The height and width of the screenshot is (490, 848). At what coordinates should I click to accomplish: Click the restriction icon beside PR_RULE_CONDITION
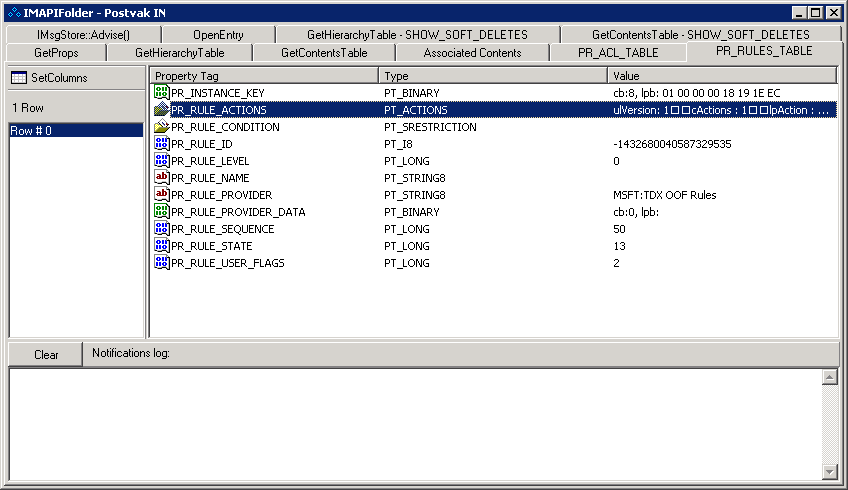click(161, 127)
